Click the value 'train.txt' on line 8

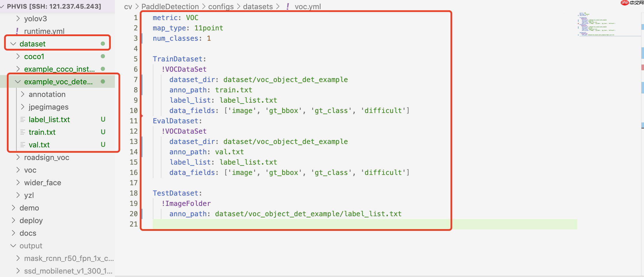click(x=234, y=90)
